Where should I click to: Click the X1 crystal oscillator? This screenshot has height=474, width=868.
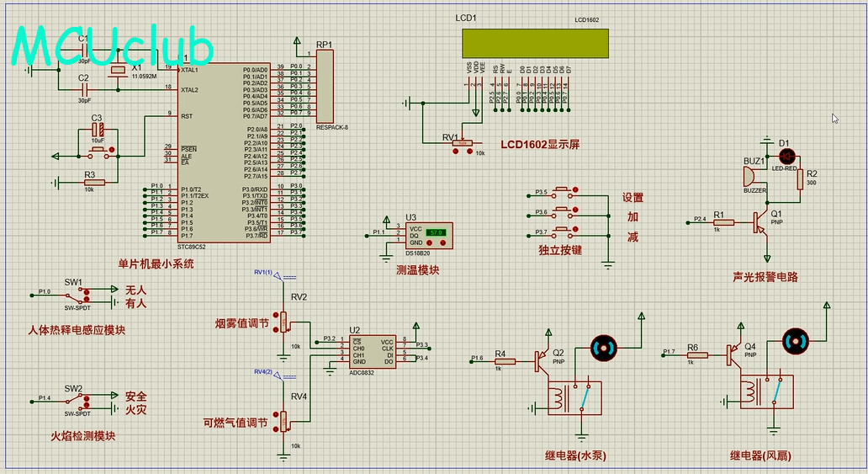click(119, 70)
